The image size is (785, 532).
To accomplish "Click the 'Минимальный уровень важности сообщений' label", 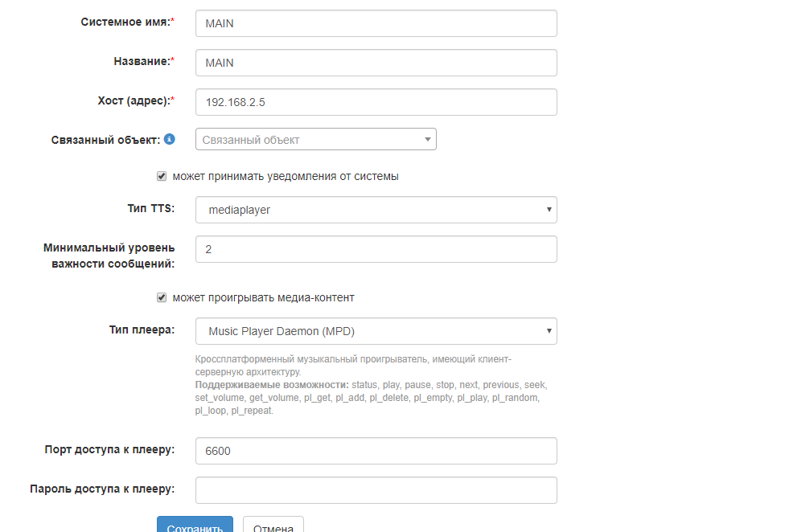I will coord(109,256).
